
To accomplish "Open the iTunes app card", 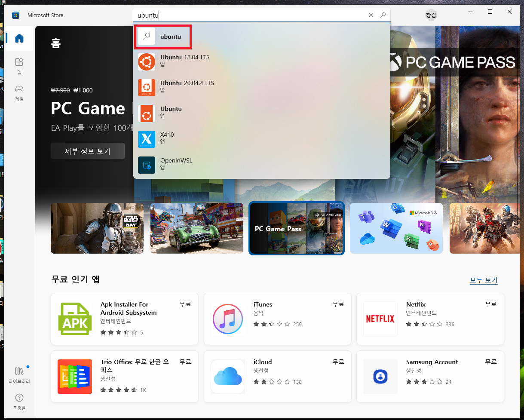I will click(278, 319).
